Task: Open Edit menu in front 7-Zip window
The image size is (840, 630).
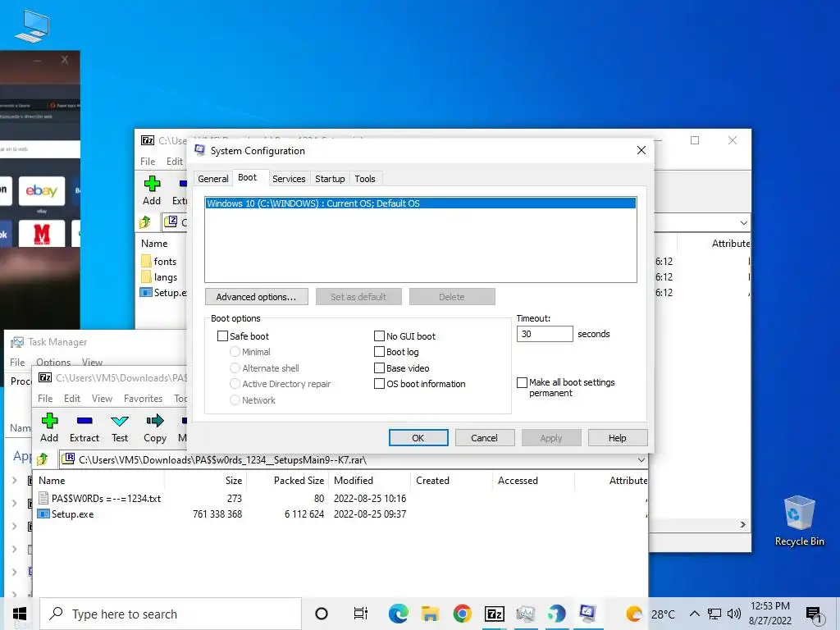Action: coord(72,398)
